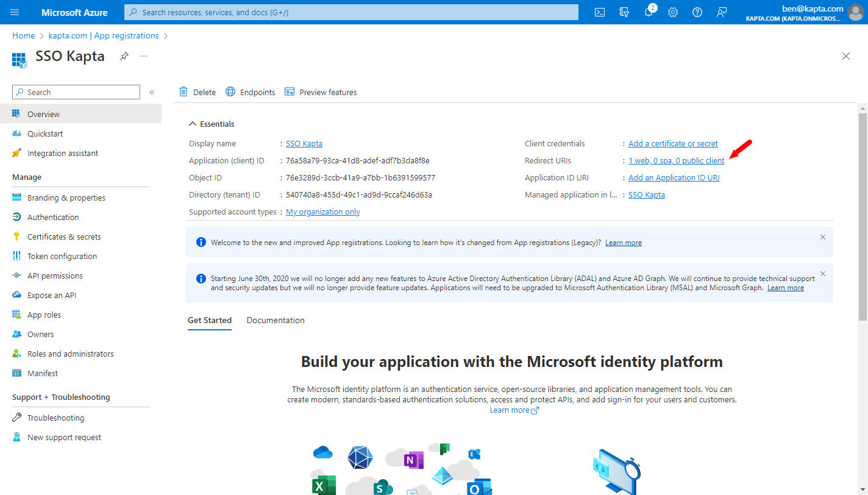868x495 pixels.
Task: Open the feedback icon in header
Action: tap(722, 12)
